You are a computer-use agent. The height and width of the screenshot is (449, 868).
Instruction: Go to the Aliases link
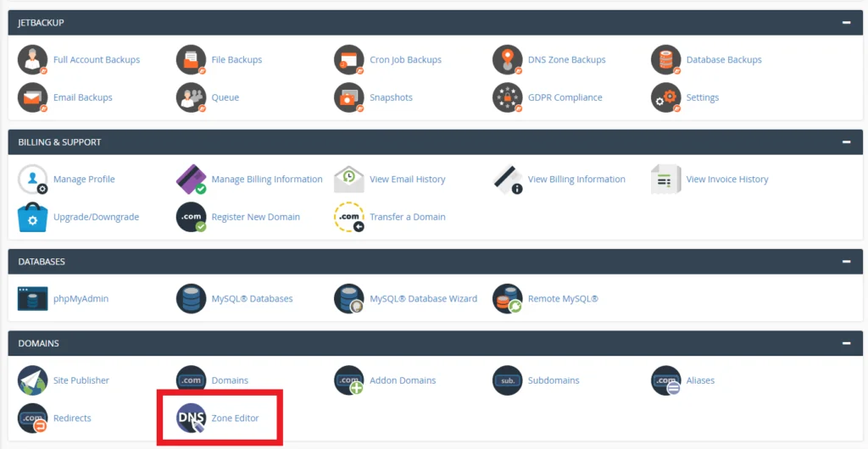coord(700,380)
